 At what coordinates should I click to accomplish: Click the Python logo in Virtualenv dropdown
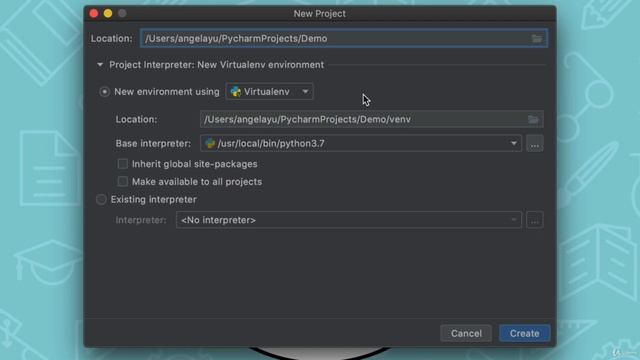(x=236, y=91)
